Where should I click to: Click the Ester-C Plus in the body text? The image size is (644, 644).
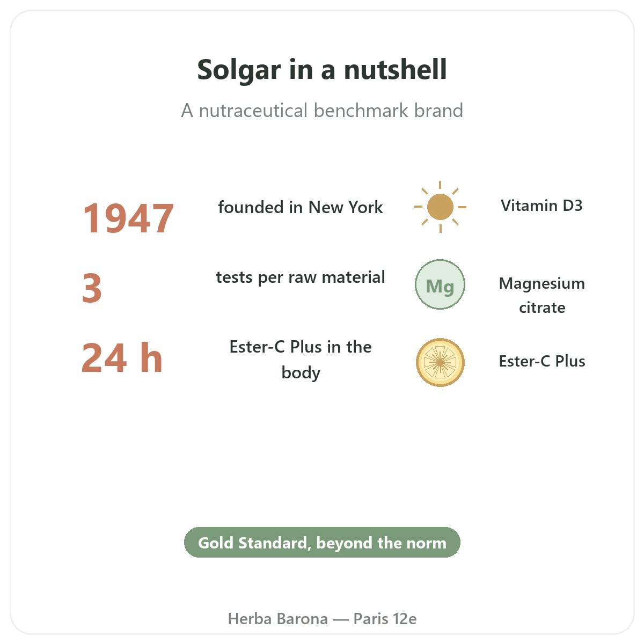pos(301,359)
